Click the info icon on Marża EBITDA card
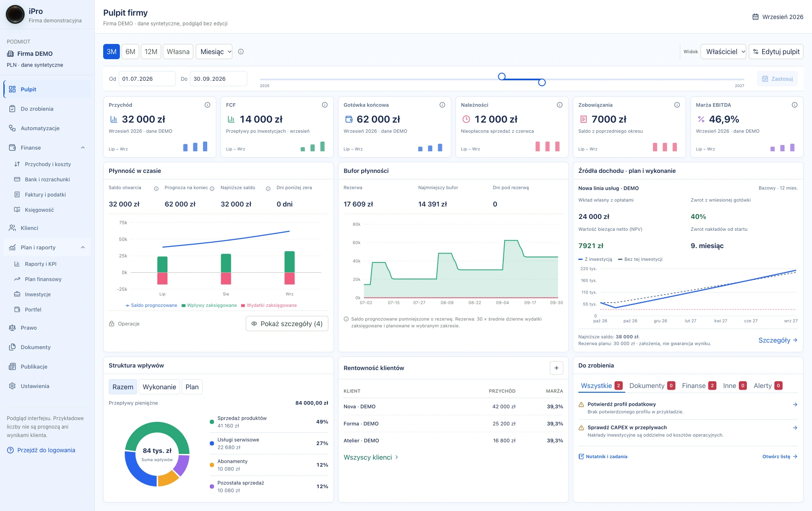 [x=795, y=105]
